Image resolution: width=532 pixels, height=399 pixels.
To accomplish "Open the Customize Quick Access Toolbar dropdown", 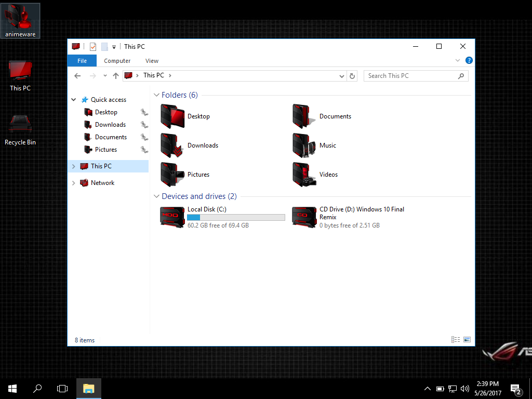I will (114, 47).
